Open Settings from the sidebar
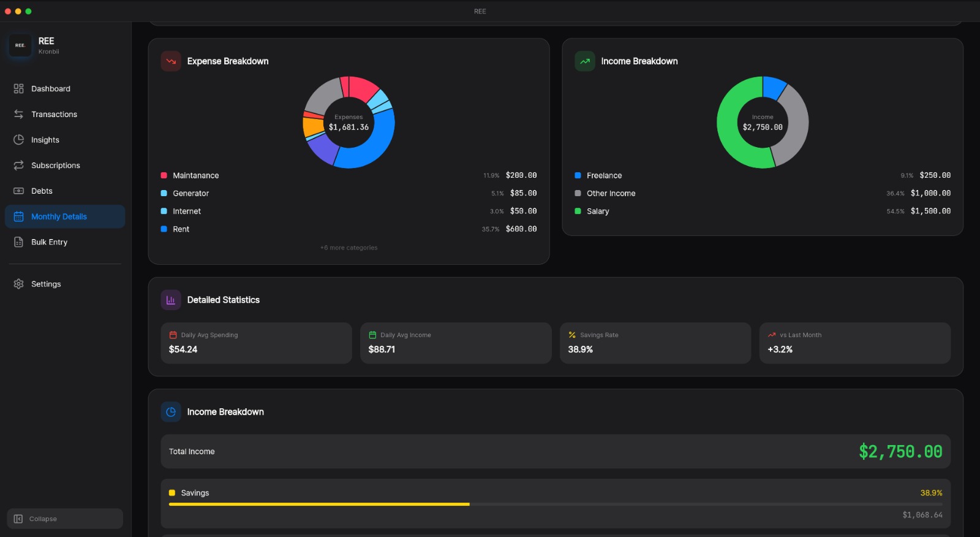 coord(65,284)
